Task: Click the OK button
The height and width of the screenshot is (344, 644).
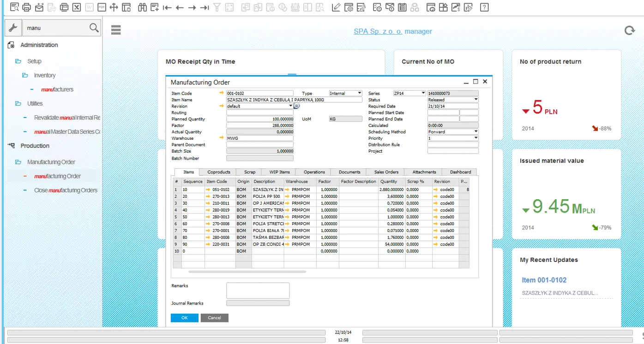Action: (x=185, y=318)
